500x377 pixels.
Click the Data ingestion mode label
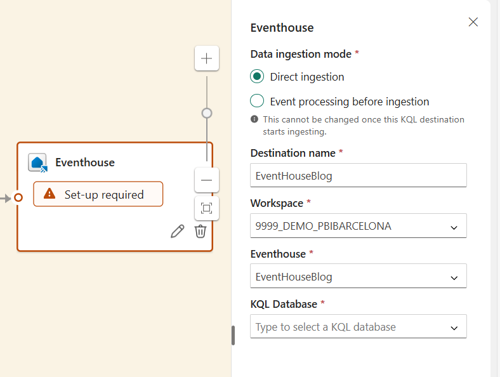click(301, 54)
